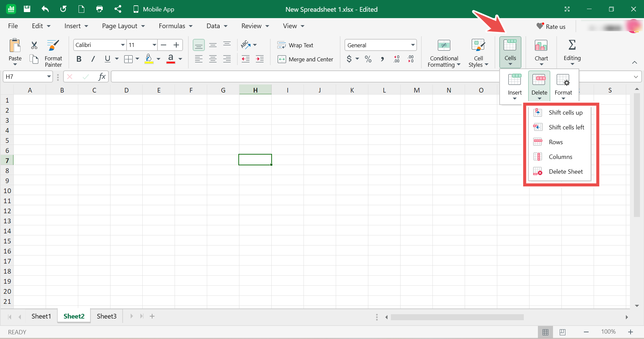
Task: Open the number format dropdown showing General
Action: (412, 45)
